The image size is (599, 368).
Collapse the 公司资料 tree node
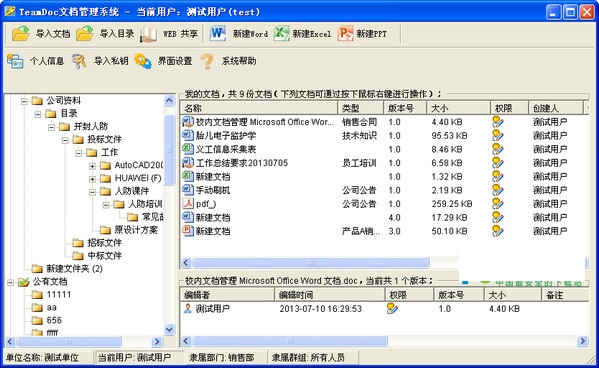pyautogui.click(x=24, y=101)
